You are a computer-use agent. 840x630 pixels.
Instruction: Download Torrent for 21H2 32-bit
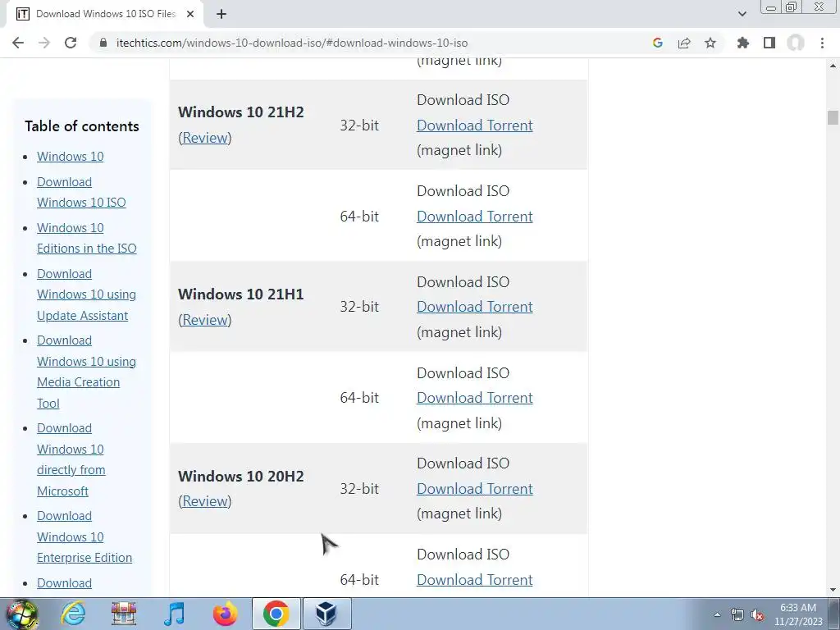pos(475,126)
